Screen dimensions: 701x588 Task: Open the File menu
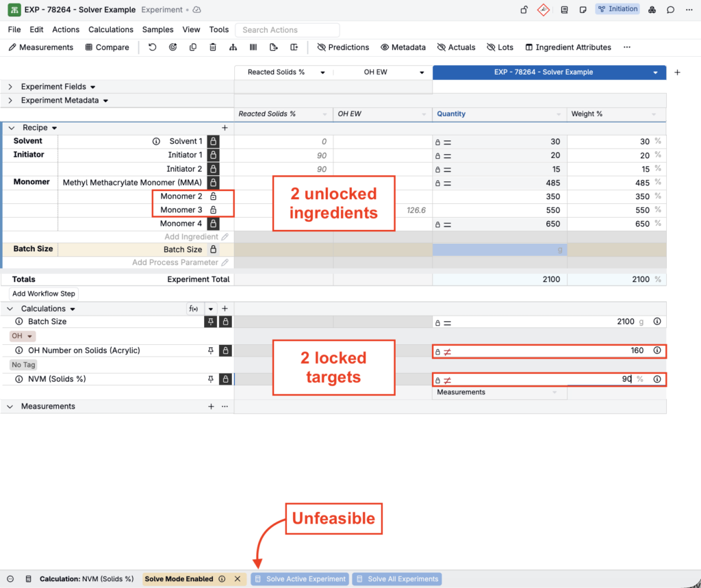coord(14,29)
